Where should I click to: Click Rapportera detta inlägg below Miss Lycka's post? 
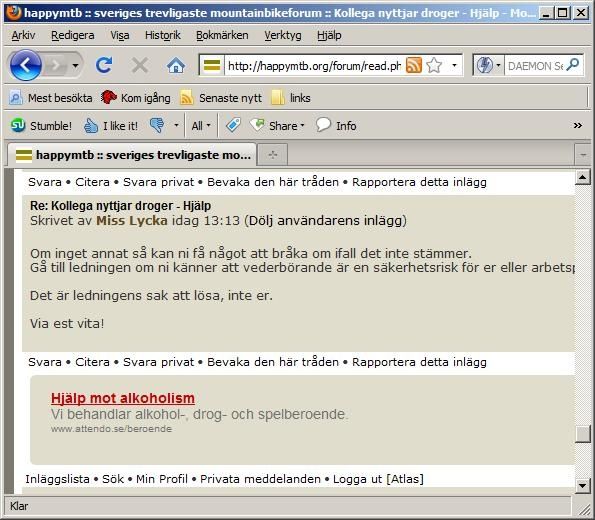(419, 362)
